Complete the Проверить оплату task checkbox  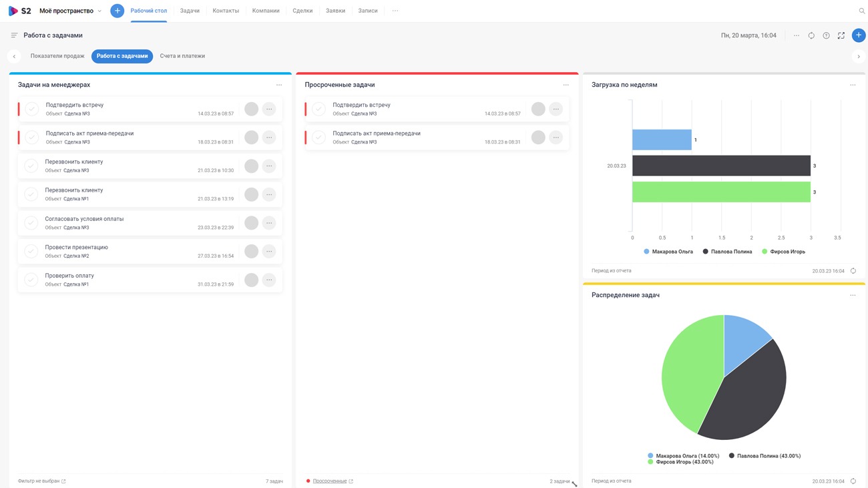click(31, 280)
